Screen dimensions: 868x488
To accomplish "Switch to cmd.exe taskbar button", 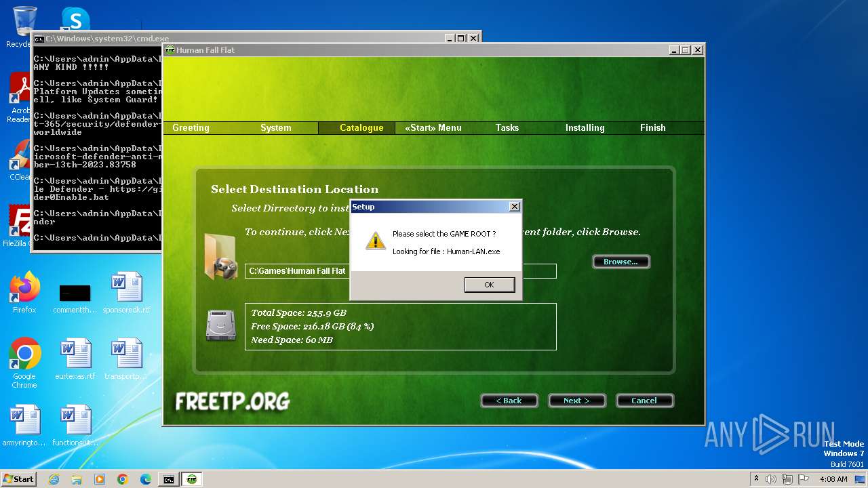I will point(168,479).
